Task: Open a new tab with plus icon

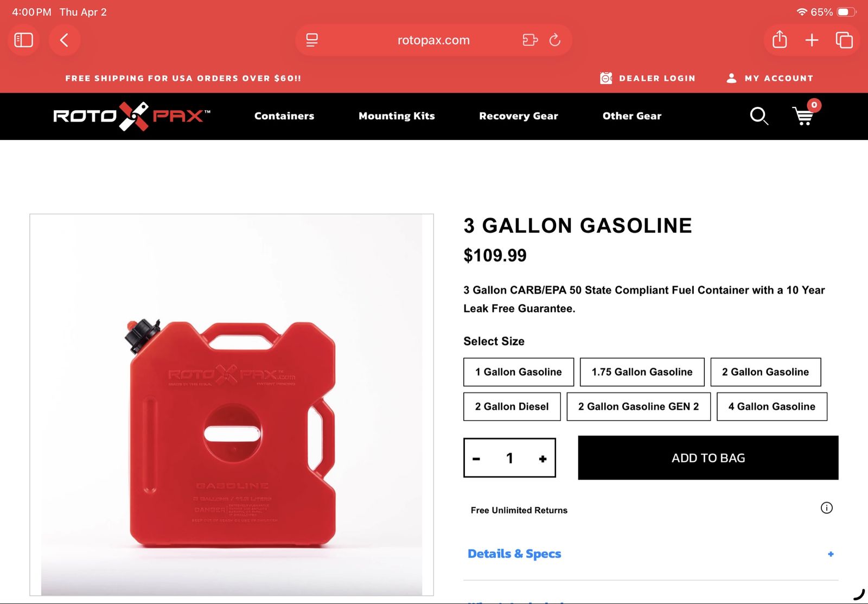Action: tap(812, 40)
